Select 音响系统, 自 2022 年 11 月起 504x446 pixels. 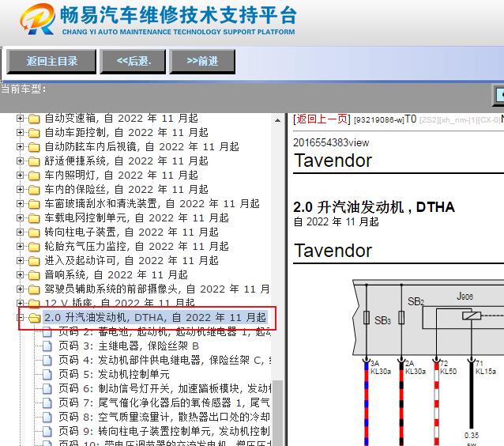[x=116, y=275]
